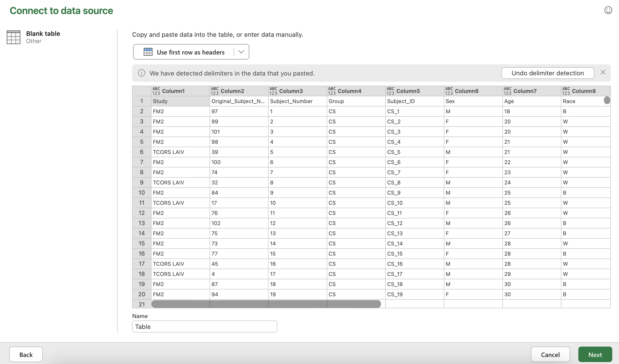The width and height of the screenshot is (619, 364).
Task: Select row number 10 header
Action: pos(142,193)
